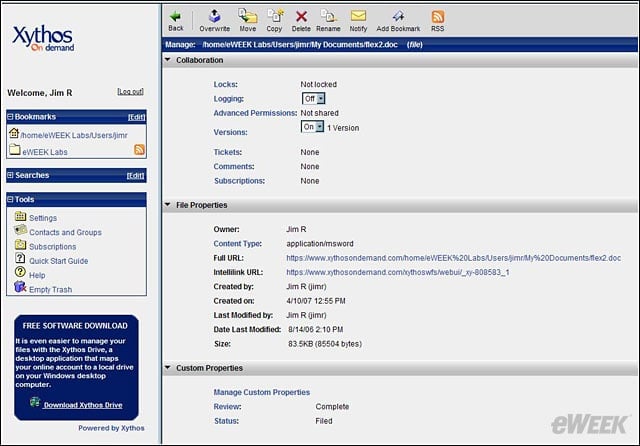Open the Help link in Tools

click(x=37, y=275)
